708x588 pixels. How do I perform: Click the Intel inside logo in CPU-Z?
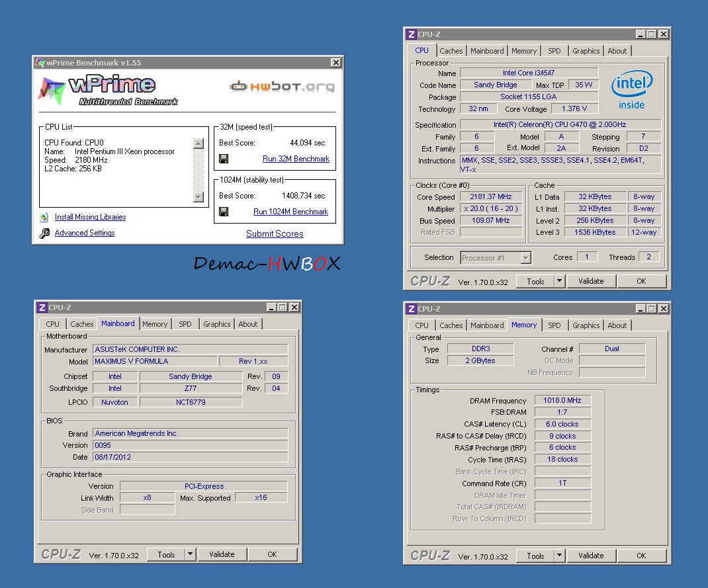click(x=632, y=89)
